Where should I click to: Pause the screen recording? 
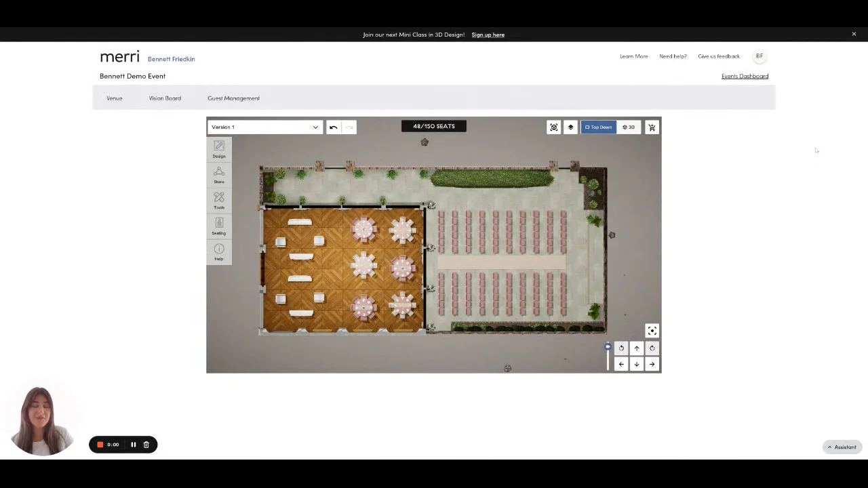[x=133, y=445]
